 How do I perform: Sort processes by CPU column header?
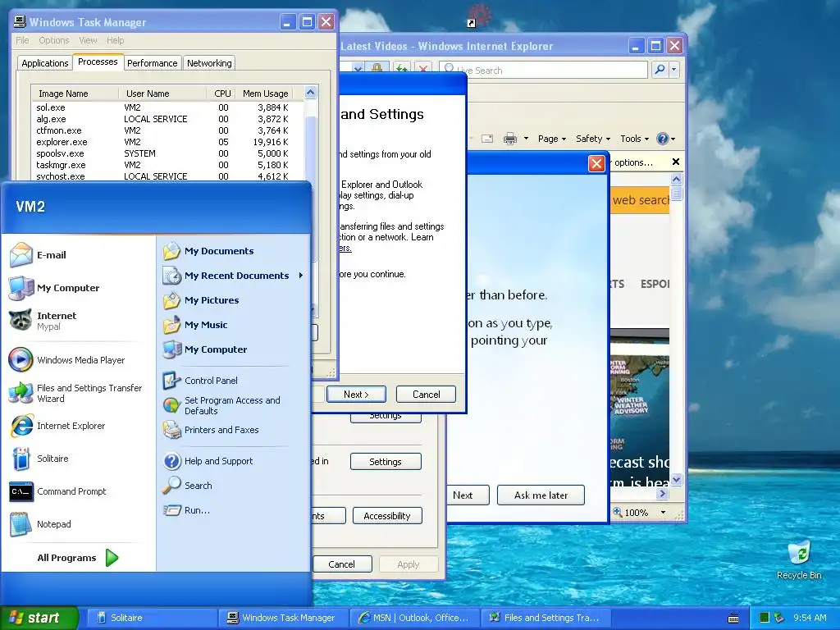coord(221,94)
